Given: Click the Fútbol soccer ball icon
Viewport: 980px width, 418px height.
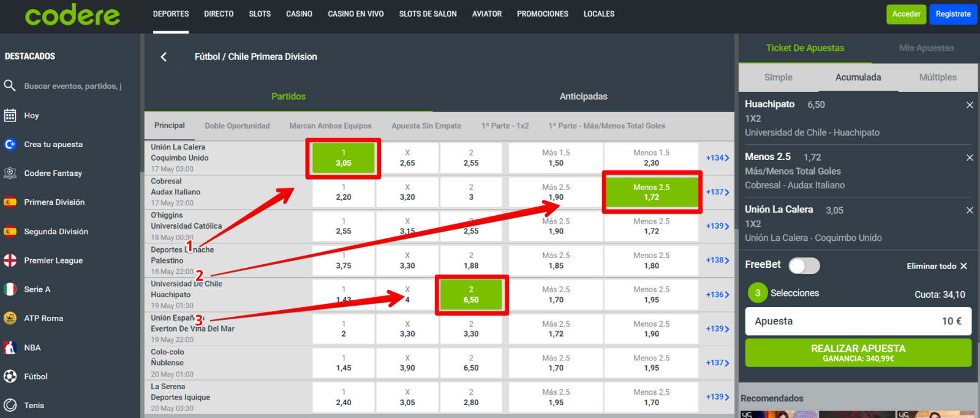Looking at the screenshot, I should point(10,376).
